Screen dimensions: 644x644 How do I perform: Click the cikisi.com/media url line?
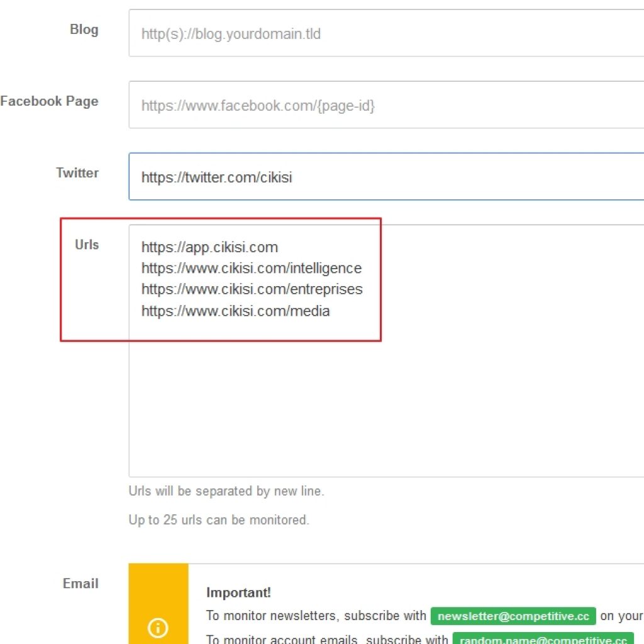(235, 311)
